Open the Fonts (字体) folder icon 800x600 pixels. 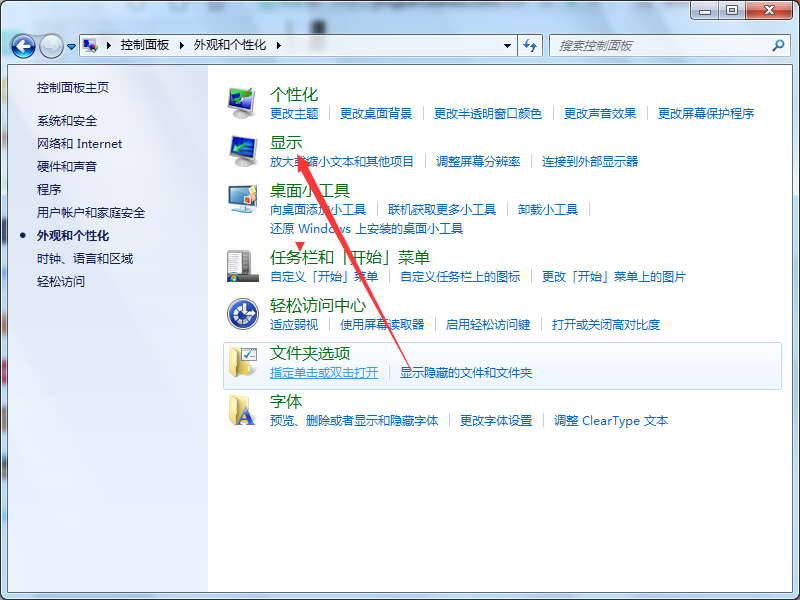click(x=242, y=410)
